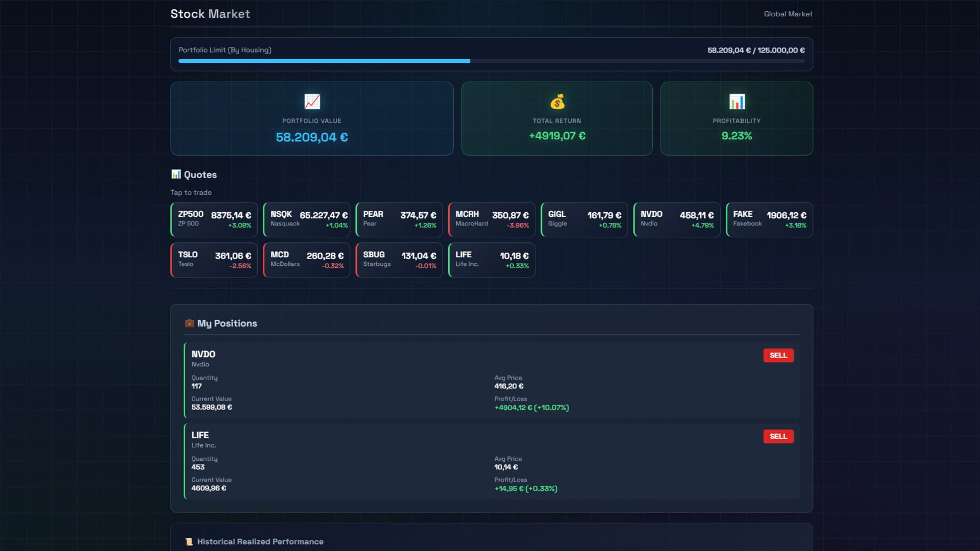
Task: Click the money bag Total Return icon
Action: [557, 102]
